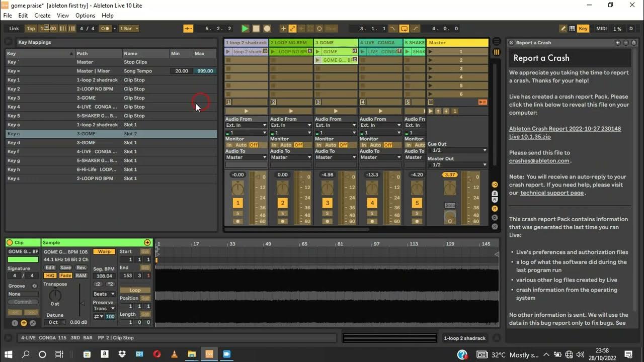644x362 pixels.
Task: Toggle the RAM mode switch
Action: pyautogui.click(x=81, y=276)
